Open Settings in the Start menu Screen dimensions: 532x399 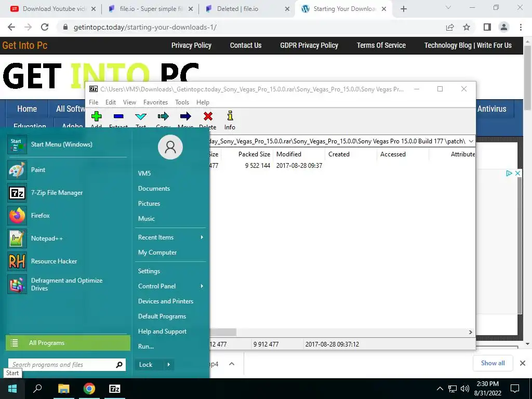tap(149, 271)
